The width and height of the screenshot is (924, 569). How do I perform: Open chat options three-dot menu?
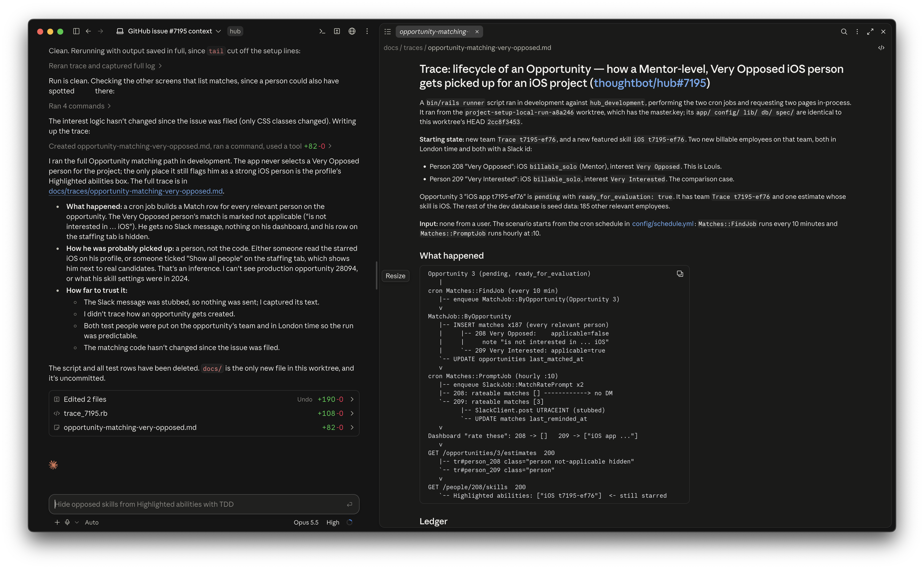coord(367,31)
